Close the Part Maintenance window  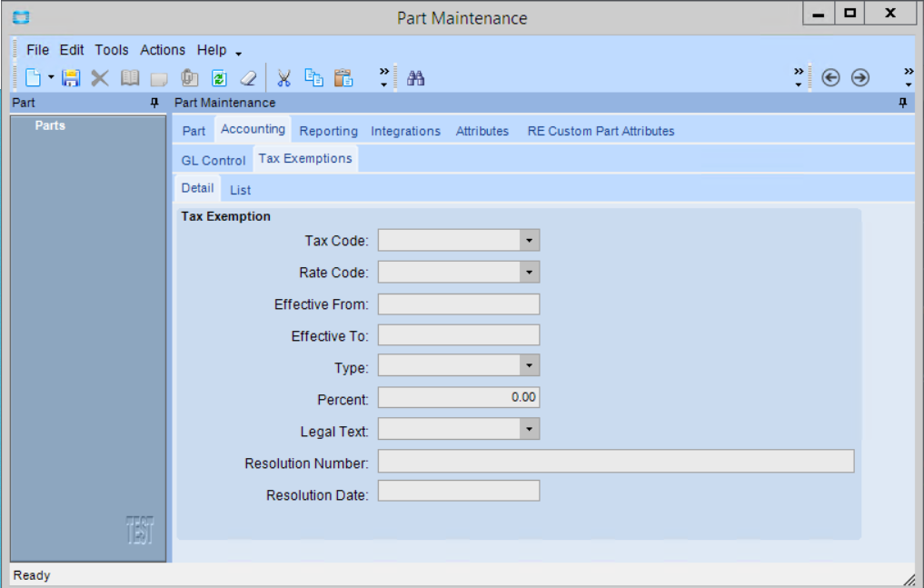[890, 13]
